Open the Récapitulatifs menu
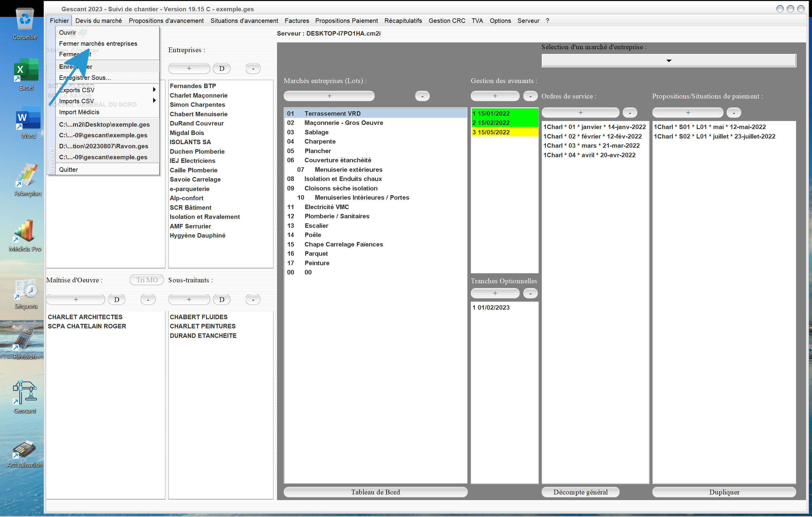The height and width of the screenshot is (517, 812). coord(403,20)
